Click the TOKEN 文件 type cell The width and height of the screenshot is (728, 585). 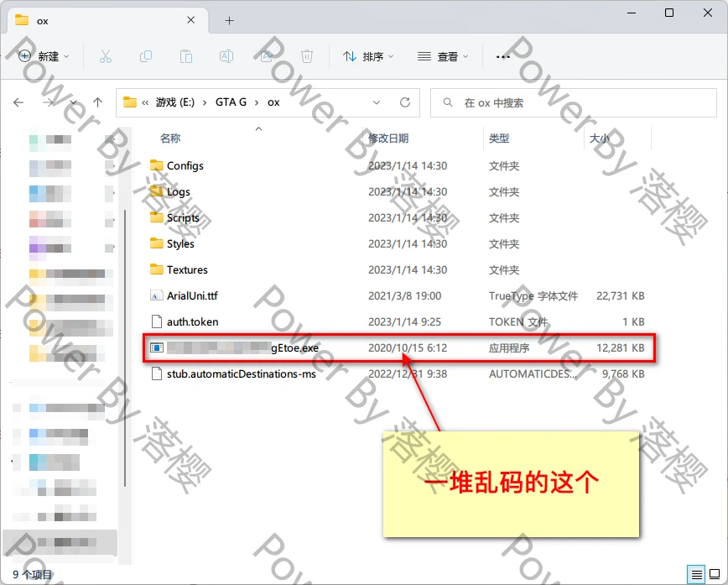click(x=518, y=322)
